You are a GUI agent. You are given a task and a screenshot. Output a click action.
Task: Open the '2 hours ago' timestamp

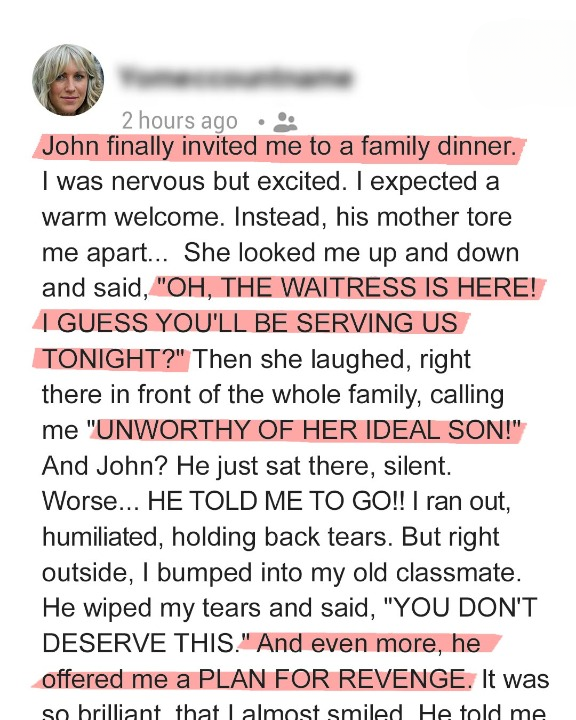(x=180, y=121)
